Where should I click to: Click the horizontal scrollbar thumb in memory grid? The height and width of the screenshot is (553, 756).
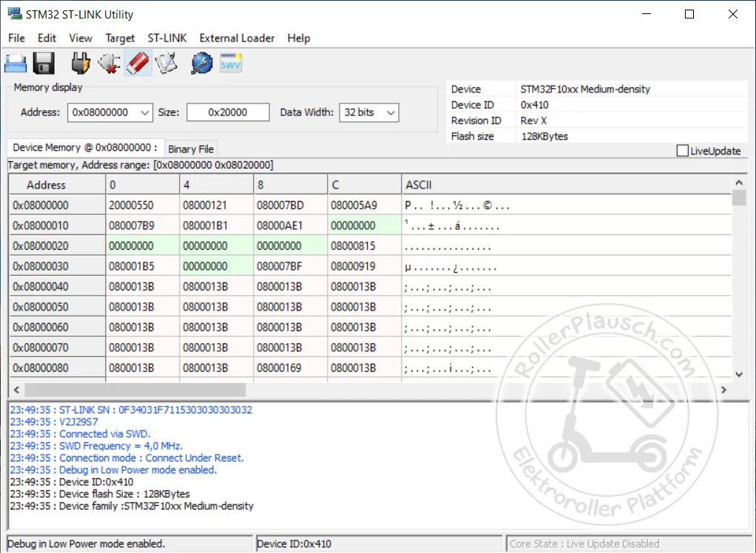[x=135, y=390]
